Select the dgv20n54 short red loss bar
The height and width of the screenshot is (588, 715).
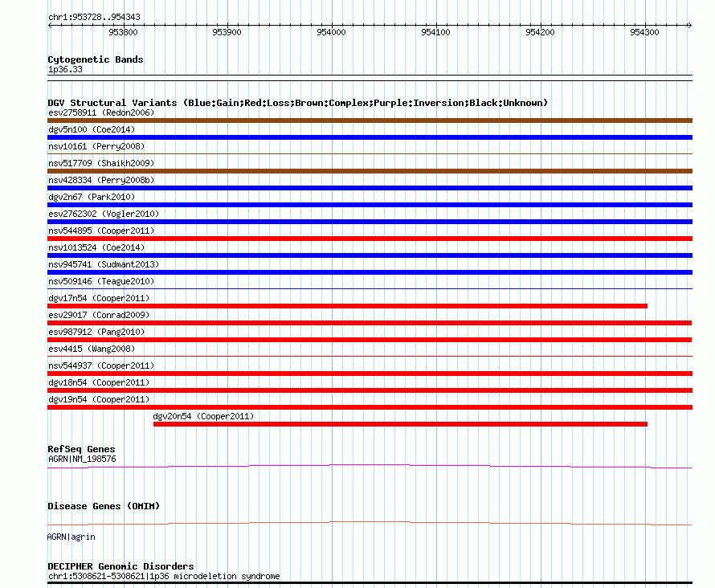[400, 424]
